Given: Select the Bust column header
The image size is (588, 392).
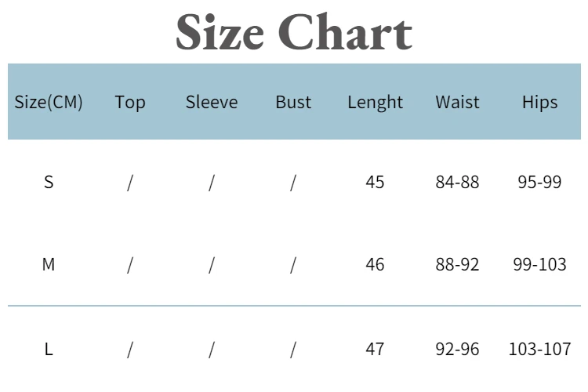Looking at the screenshot, I should click(293, 102).
